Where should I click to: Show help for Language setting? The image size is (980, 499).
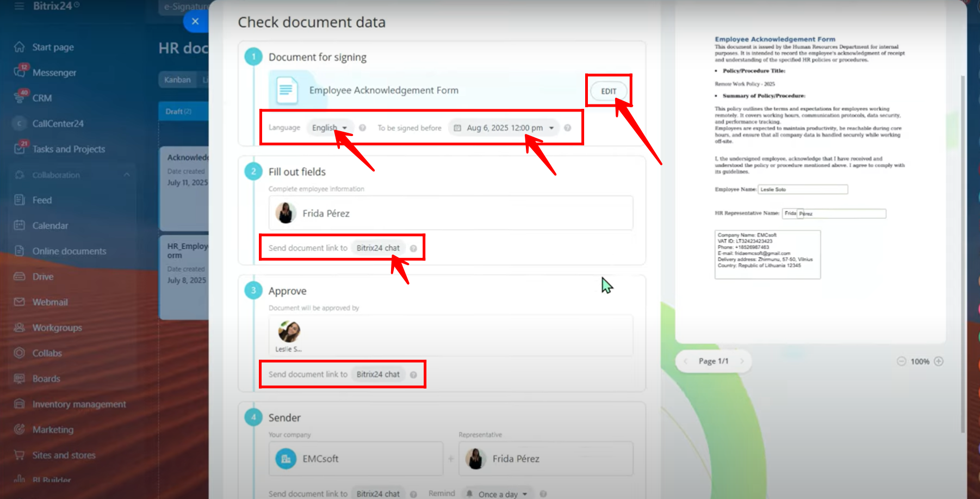pos(362,128)
